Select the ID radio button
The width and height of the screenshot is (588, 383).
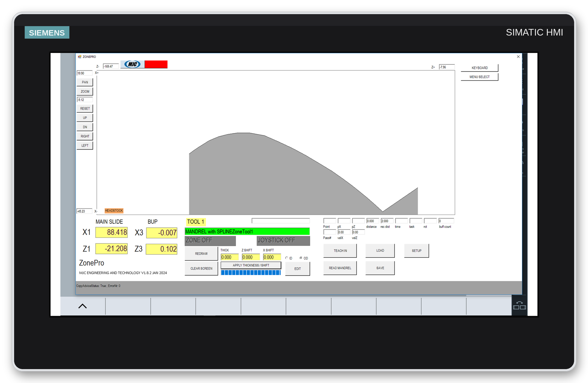(x=287, y=258)
